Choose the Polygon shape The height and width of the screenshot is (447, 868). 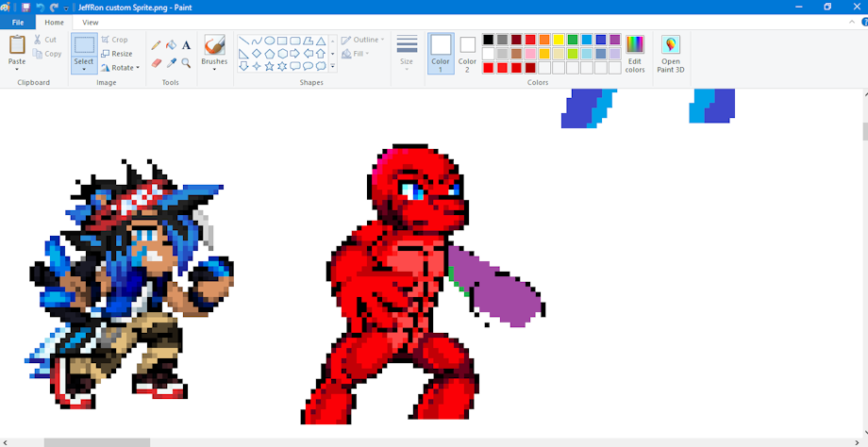point(308,41)
